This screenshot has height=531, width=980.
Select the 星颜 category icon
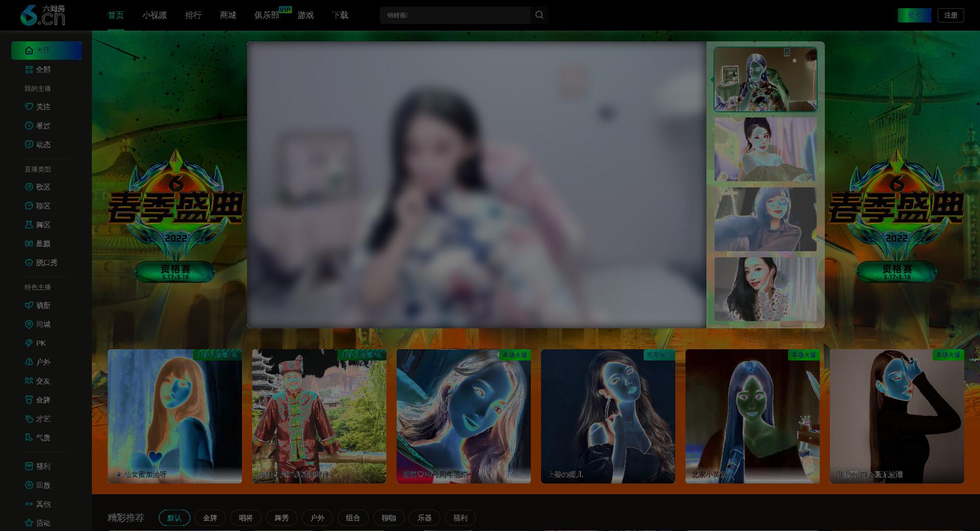point(29,244)
